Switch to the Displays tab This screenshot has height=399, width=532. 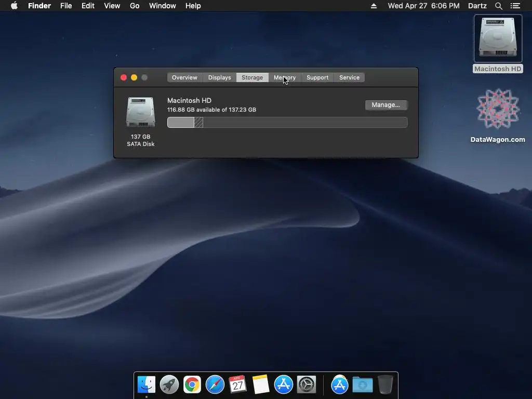(220, 77)
